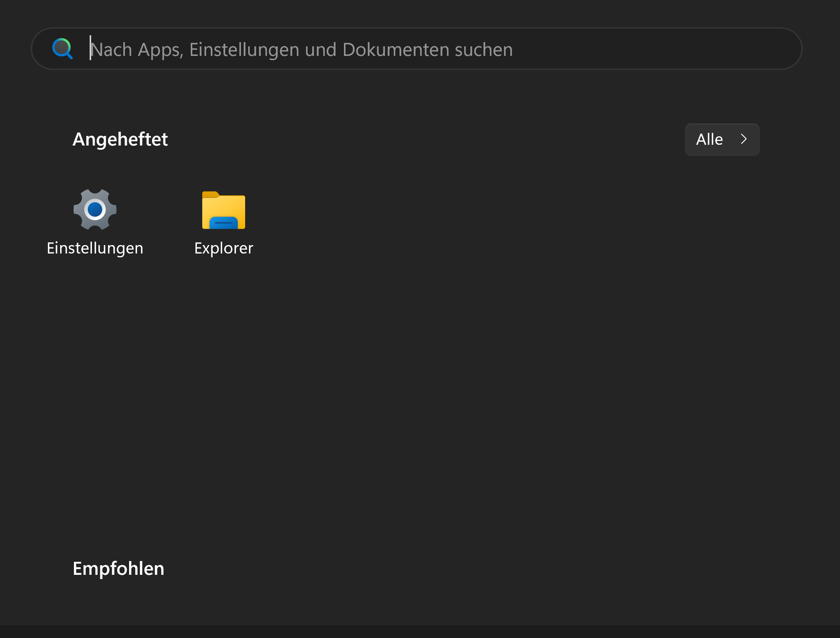Click the taskbar at the bottom edge

tap(420, 632)
